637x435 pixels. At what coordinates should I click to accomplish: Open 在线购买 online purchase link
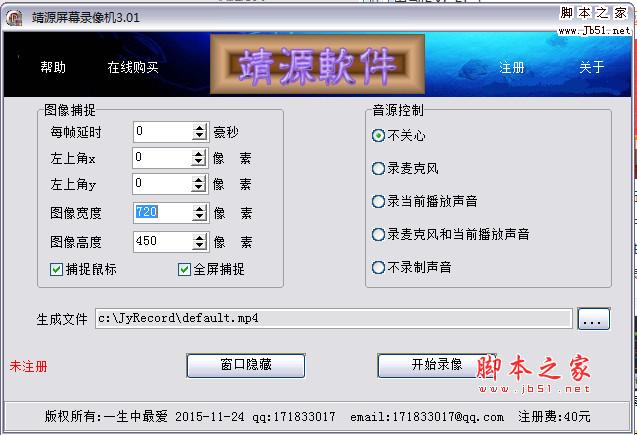(x=133, y=67)
